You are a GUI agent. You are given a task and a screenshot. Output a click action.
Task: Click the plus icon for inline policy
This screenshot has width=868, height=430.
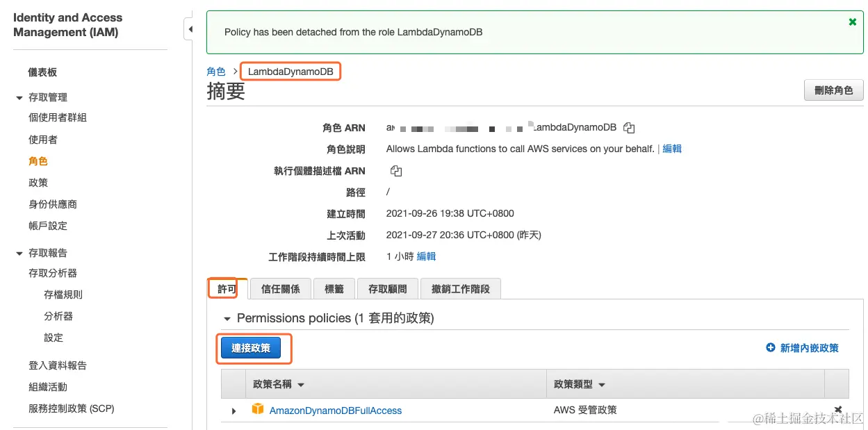(770, 347)
